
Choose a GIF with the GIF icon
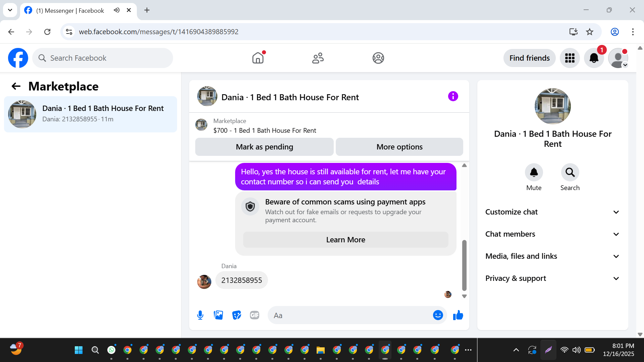click(255, 315)
